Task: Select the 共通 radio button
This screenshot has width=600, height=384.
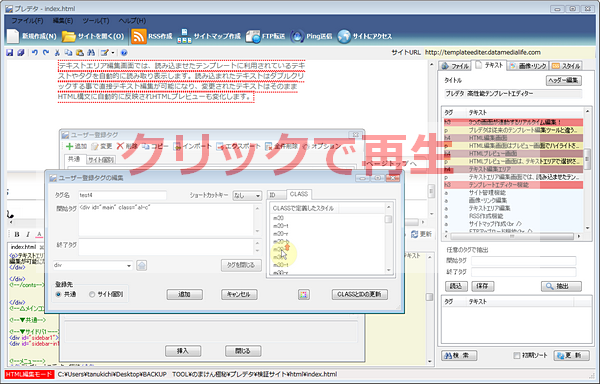Action: point(58,295)
